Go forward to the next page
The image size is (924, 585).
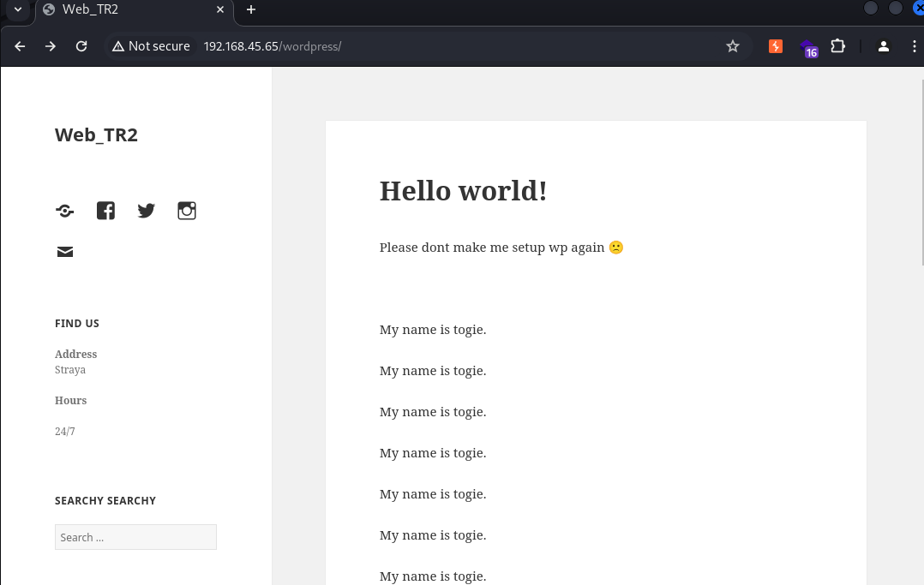[51, 46]
